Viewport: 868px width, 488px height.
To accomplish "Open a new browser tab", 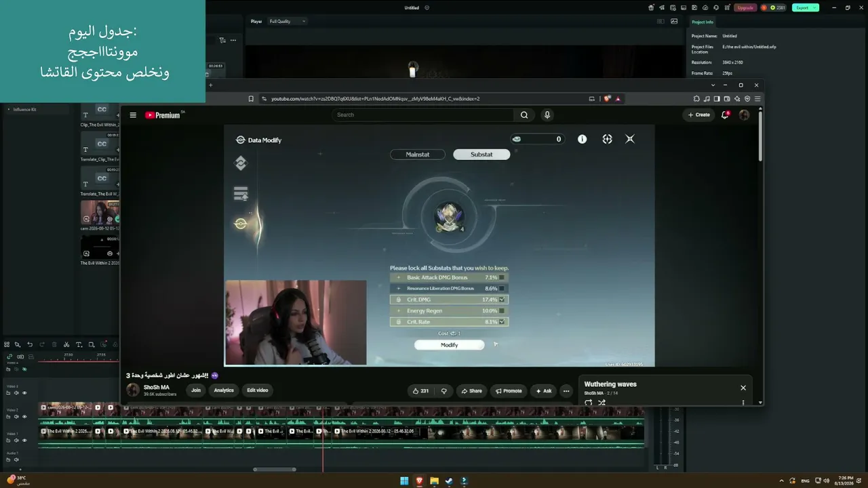I will [x=210, y=85].
